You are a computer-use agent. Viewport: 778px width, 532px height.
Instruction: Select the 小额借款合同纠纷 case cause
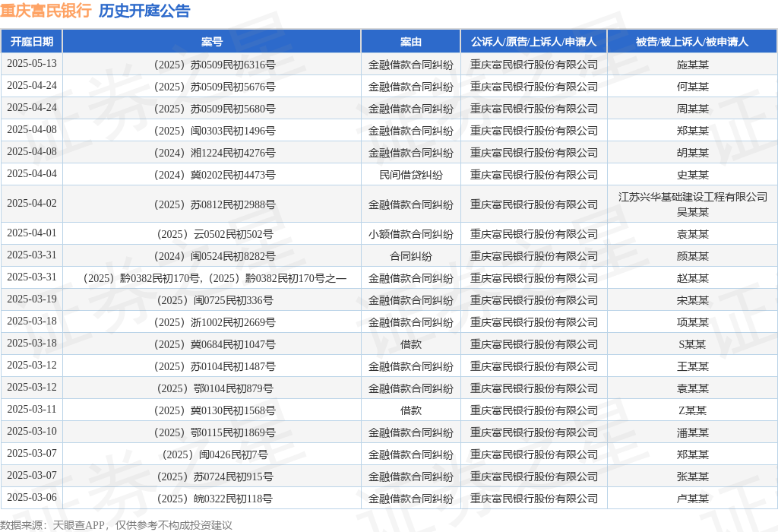[x=411, y=234]
